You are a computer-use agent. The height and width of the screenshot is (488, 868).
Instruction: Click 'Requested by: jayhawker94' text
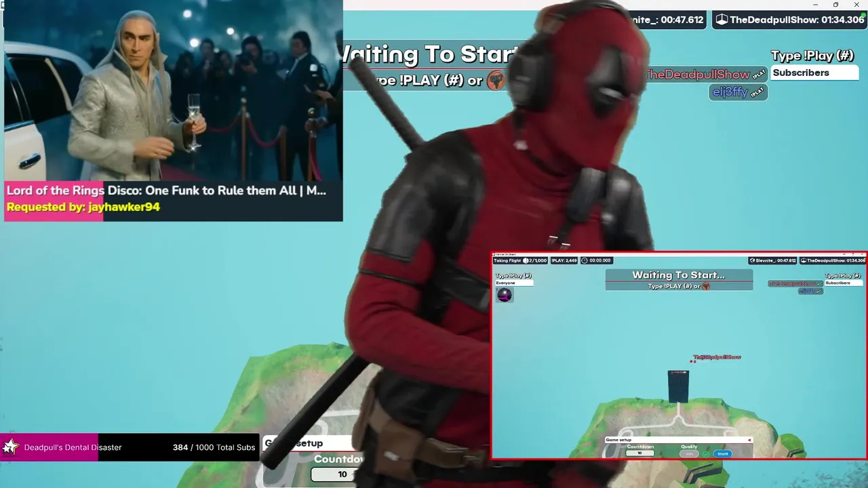[83, 207]
